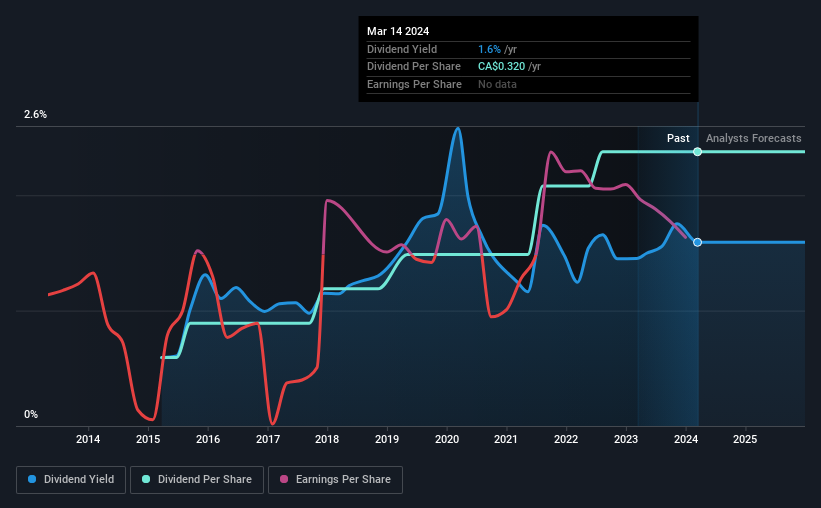
Task: Click the blue data point marker on Dividend Yield line
Action: (697, 242)
